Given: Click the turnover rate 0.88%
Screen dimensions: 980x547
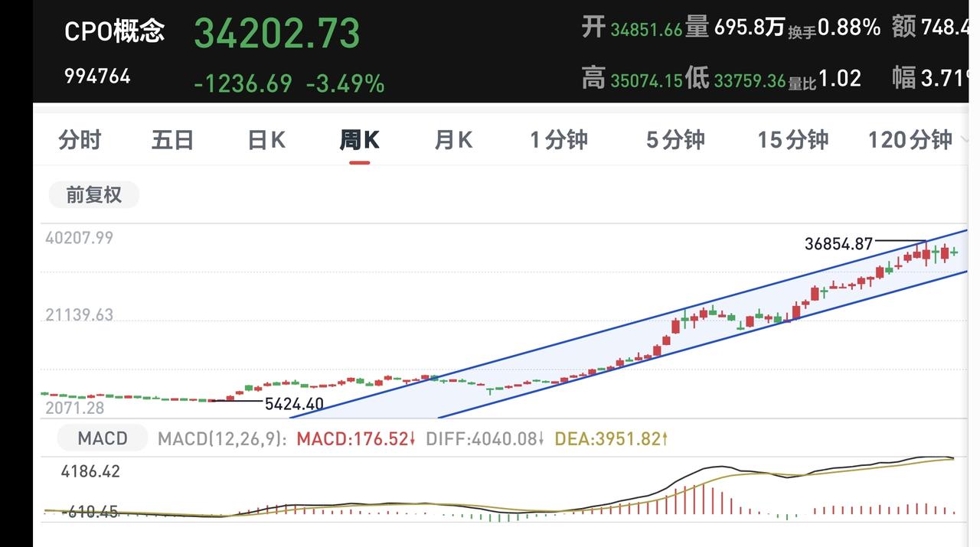Looking at the screenshot, I should point(849,28).
